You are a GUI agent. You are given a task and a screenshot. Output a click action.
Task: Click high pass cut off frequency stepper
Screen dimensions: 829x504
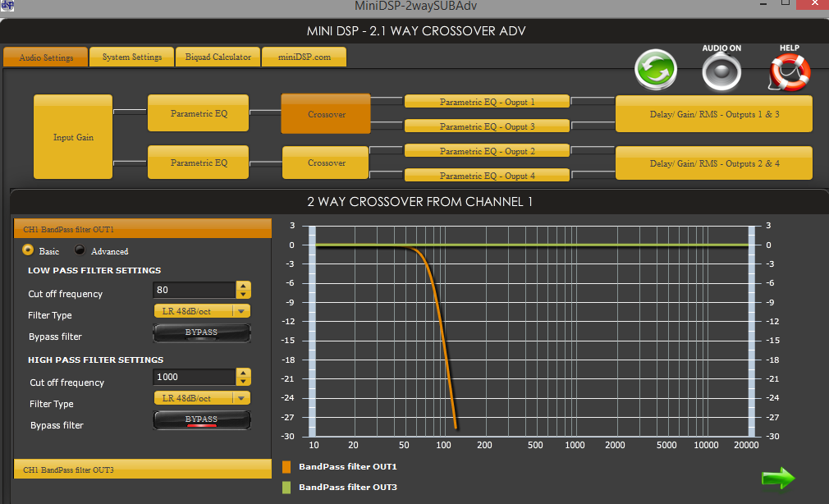(x=243, y=377)
